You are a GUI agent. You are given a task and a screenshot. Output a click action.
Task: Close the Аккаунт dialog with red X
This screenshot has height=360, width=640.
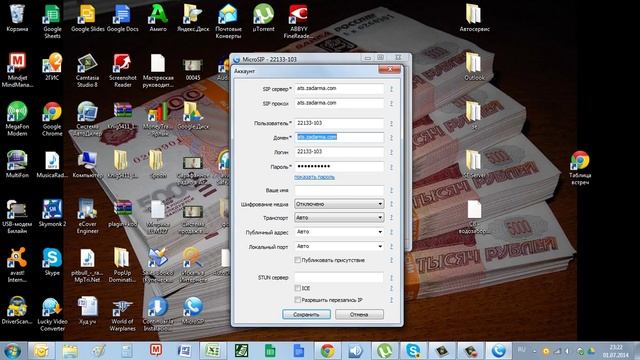389,69
